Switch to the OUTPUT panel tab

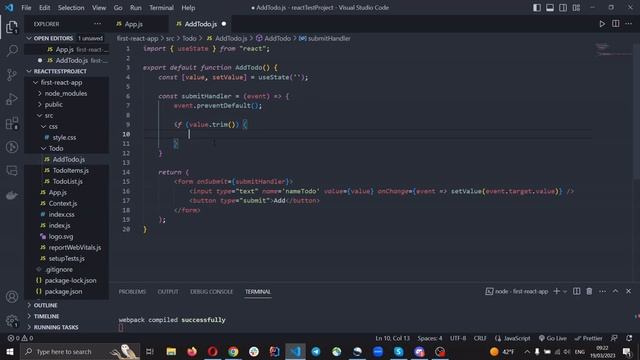pos(168,292)
